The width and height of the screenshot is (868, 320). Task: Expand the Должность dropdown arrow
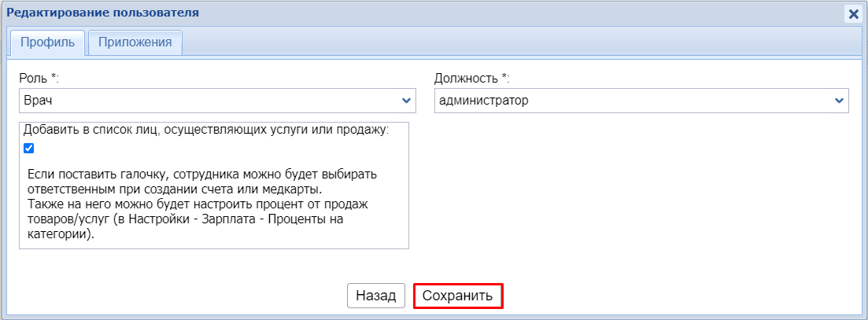click(839, 101)
